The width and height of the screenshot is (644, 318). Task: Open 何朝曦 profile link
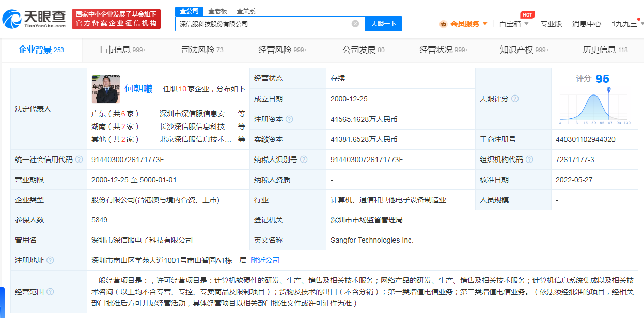[x=138, y=88]
